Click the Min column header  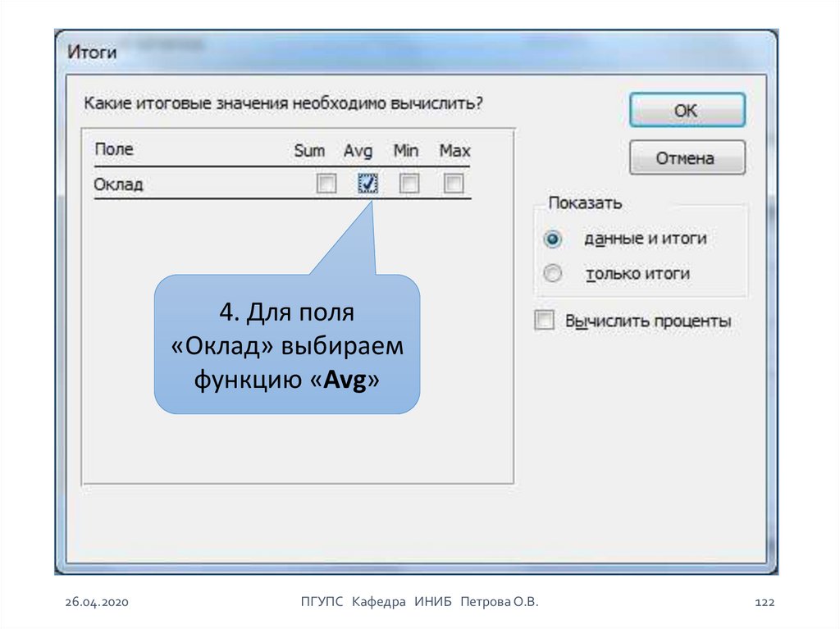pyautogui.click(x=405, y=151)
